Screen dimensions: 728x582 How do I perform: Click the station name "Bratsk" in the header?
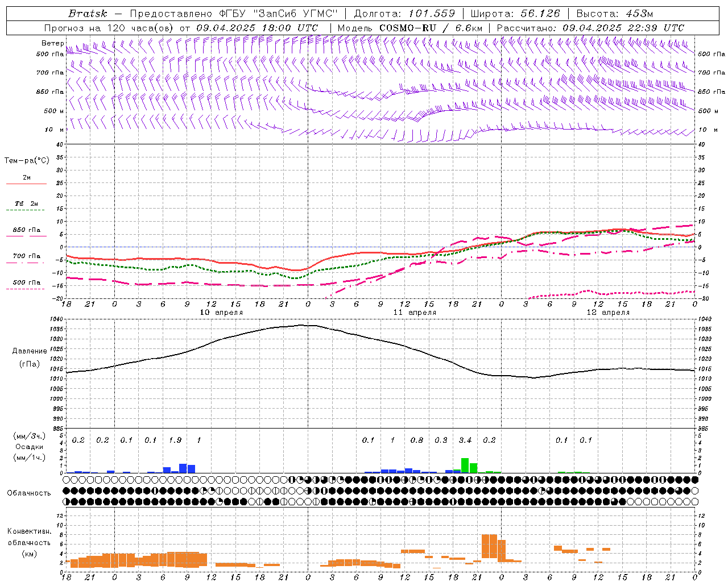point(88,14)
